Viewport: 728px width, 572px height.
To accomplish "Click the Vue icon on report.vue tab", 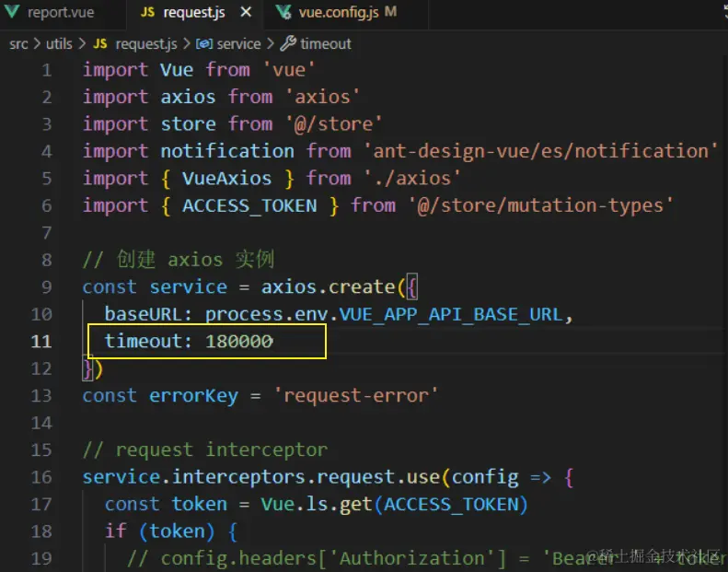I will click(x=12, y=12).
